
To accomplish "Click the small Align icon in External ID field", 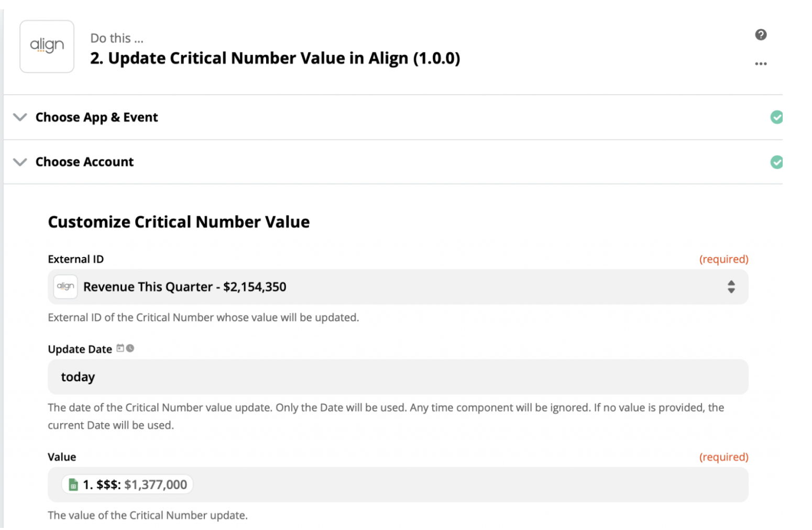I will (65, 286).
